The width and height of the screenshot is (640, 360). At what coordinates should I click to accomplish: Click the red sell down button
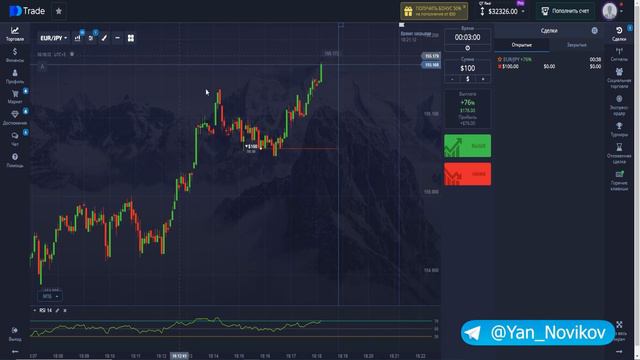(467, 174)
